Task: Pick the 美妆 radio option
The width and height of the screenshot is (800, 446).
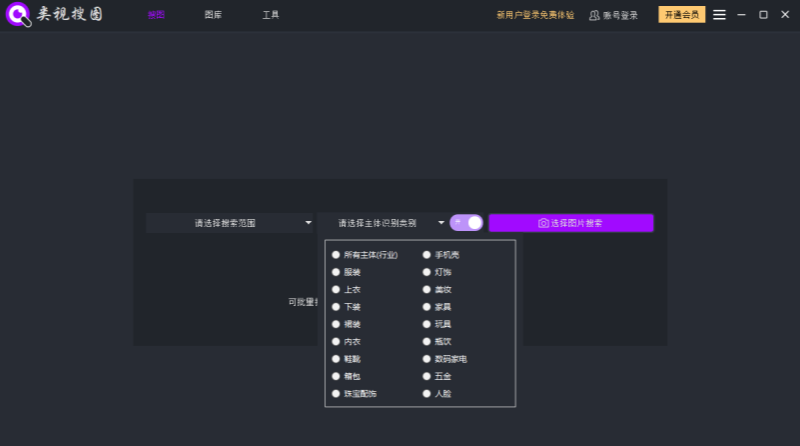Action: 437,289
